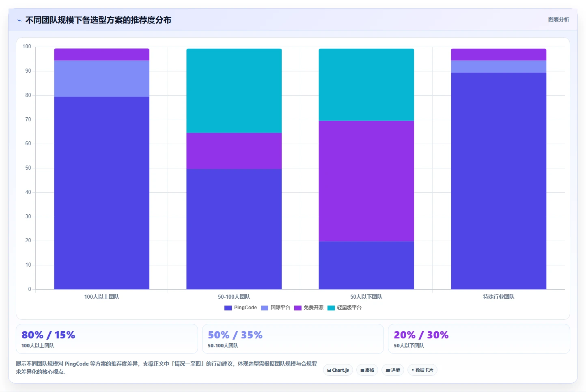Click the 80% / 15% stat card
The image size is (586, 392).
(x=107, y=339)
